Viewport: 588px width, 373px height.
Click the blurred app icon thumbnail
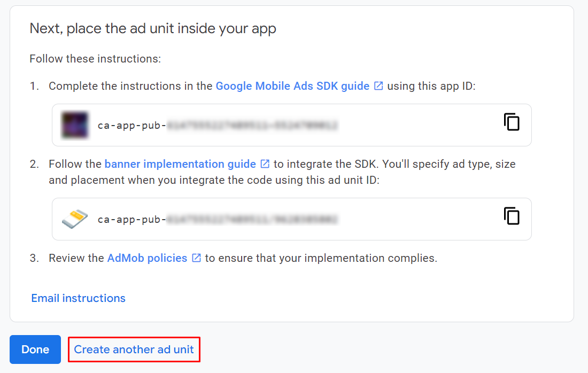pos(74,125)
